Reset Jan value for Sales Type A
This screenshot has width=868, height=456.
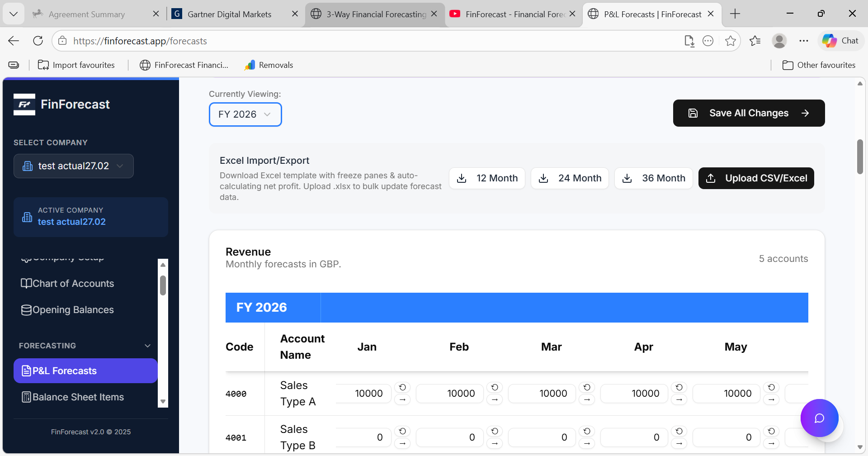coord(402,387)
